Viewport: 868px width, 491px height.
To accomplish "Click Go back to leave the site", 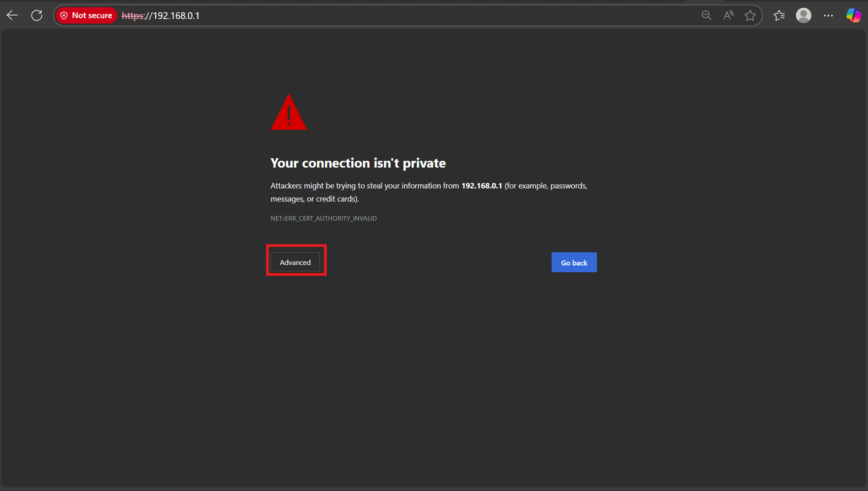I will [574, 262].
